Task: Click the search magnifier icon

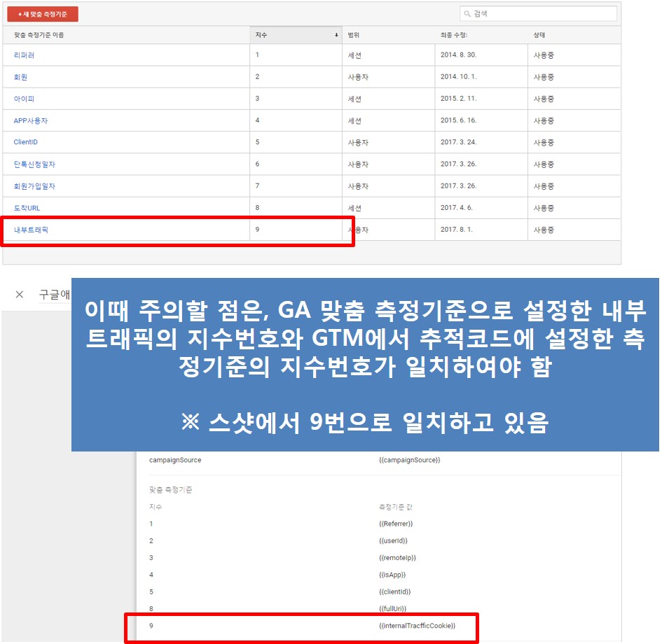Action: 467,13
